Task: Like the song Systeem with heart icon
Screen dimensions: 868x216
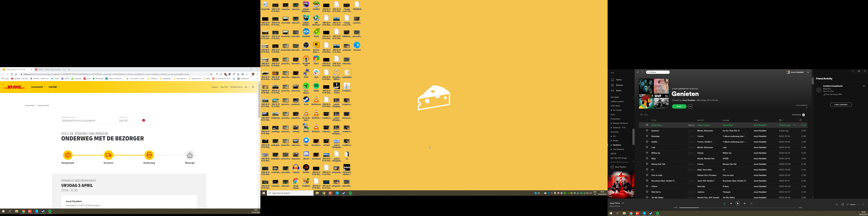Action: pos(647,131)
